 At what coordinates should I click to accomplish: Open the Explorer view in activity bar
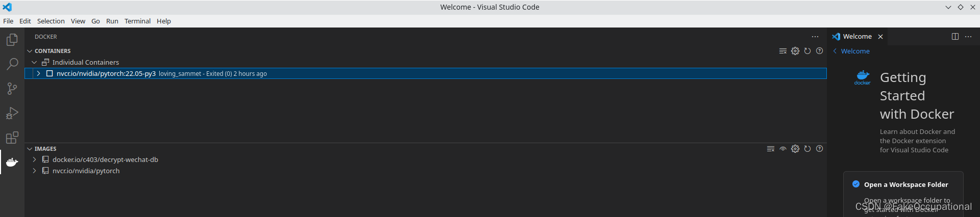tap(12, 40)
